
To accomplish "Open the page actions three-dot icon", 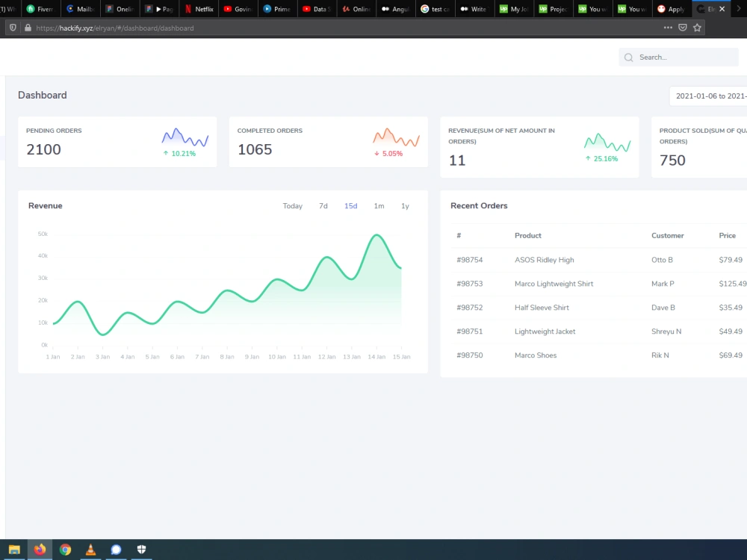I will point(669,27).
